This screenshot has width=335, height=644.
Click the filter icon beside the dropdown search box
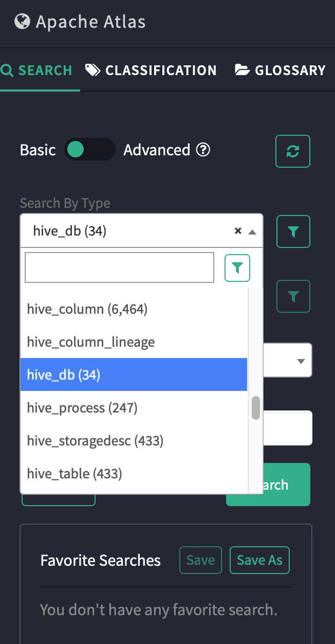(237, 267)
